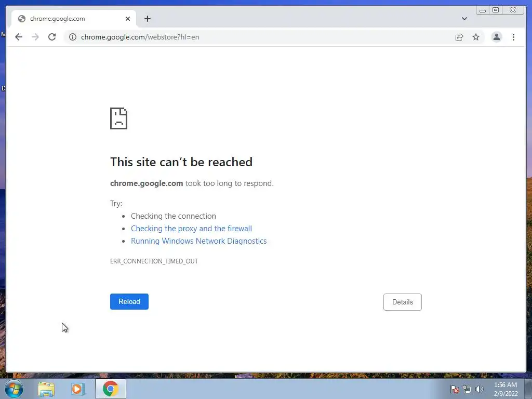Open a new tab with plus

147,19
